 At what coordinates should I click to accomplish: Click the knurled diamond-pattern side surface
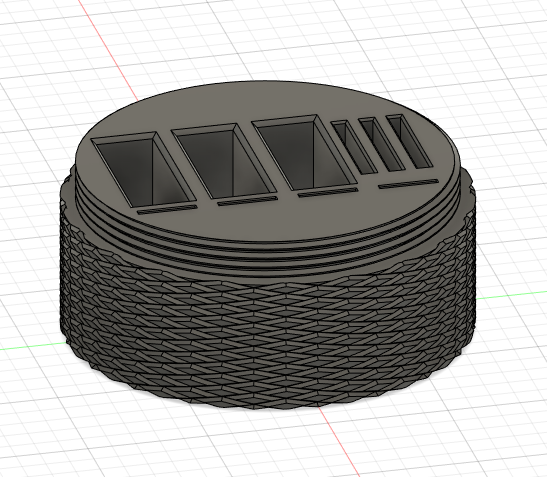265,335
